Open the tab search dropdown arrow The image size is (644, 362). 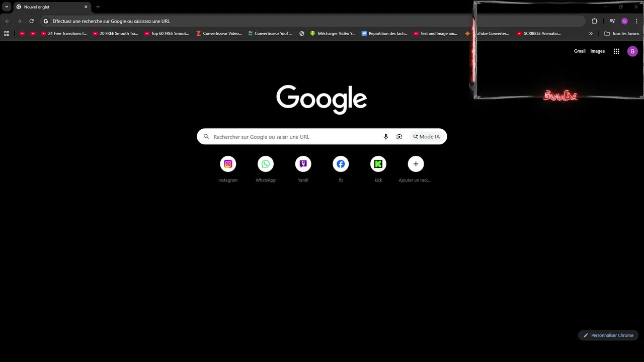pos(7,7)
